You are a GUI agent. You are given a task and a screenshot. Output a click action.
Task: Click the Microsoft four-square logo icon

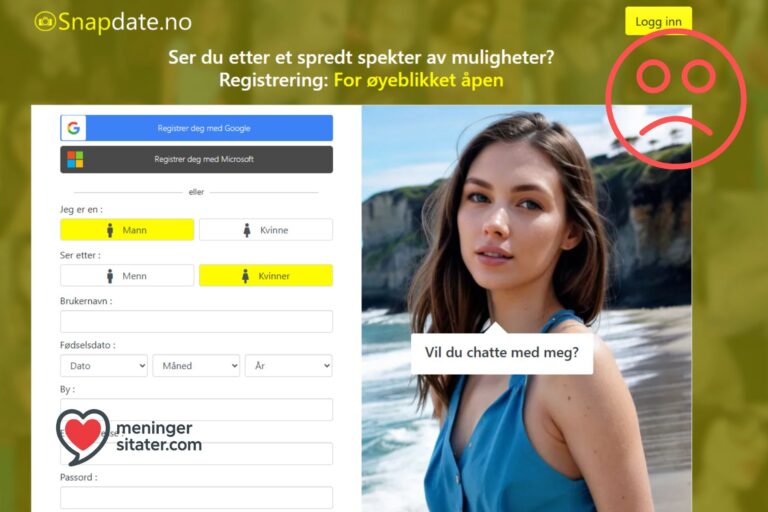click(x=75, y=159)
